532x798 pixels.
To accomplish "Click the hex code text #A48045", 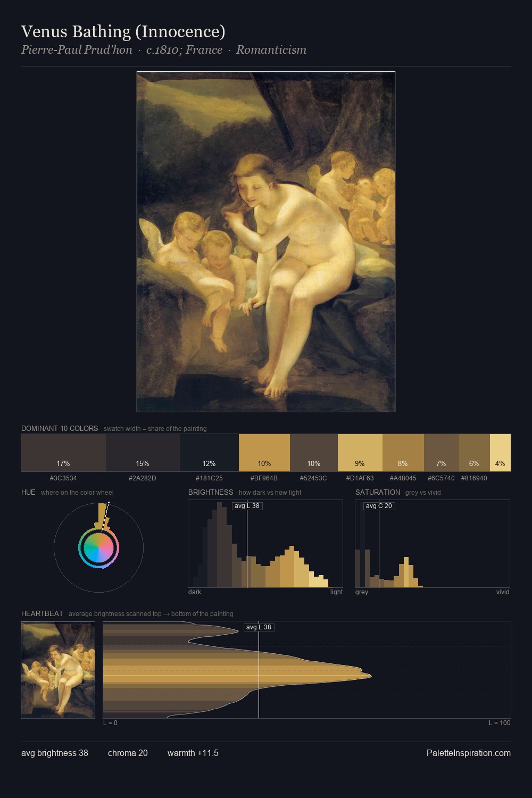I will [403, 478].
